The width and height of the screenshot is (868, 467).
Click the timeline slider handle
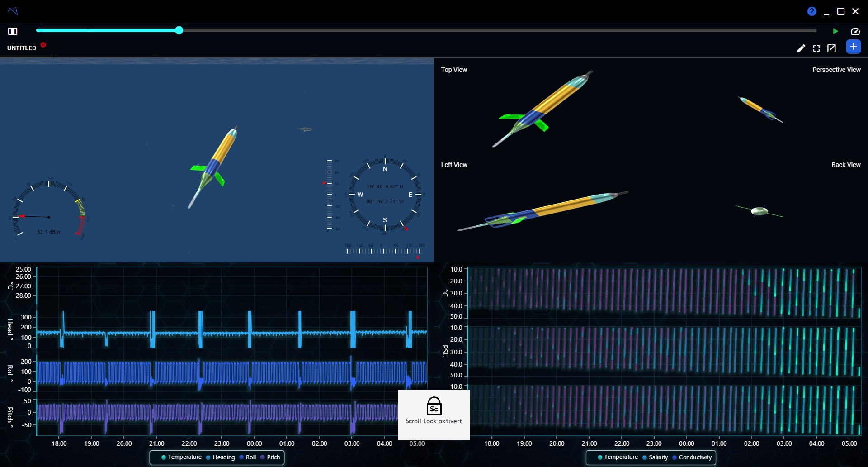coord(179,30)
